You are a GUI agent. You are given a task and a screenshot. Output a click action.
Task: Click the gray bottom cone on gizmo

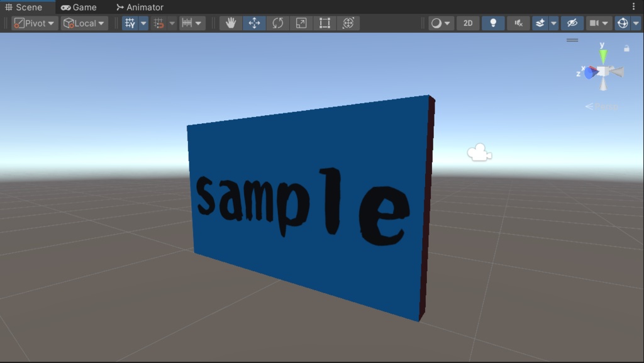point(603,84)
